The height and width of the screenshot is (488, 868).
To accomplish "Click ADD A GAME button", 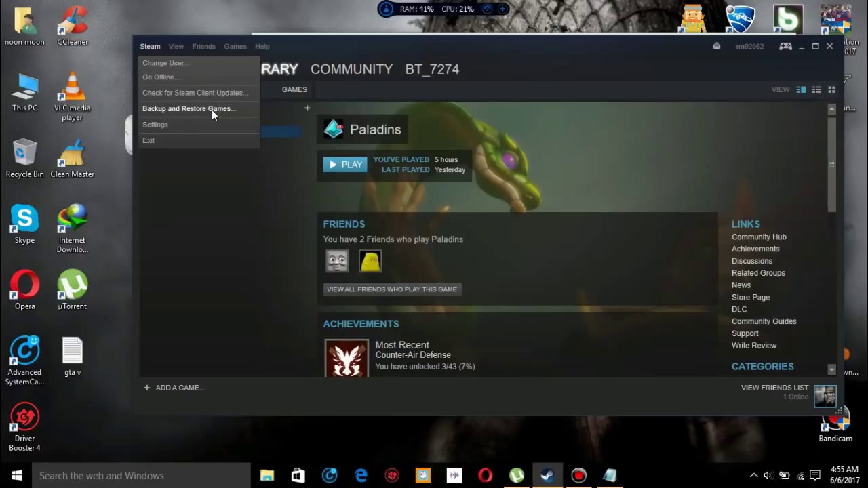I will tap(173, 388).
